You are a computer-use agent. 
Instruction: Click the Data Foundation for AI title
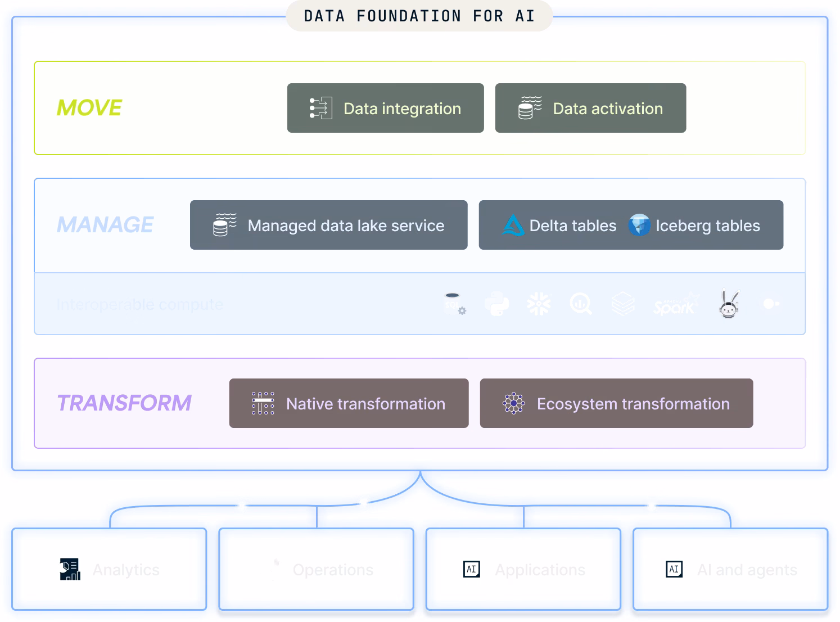pyautogui.click(x=419, y=16)
